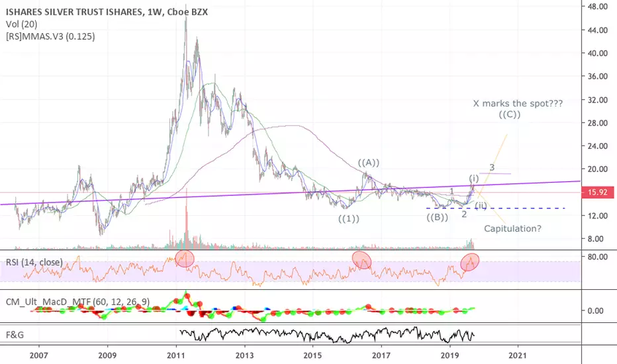Select the ((C)) wave label
Image resolution: width=617 pixels, height=364 pixels.
coord(510,114)
